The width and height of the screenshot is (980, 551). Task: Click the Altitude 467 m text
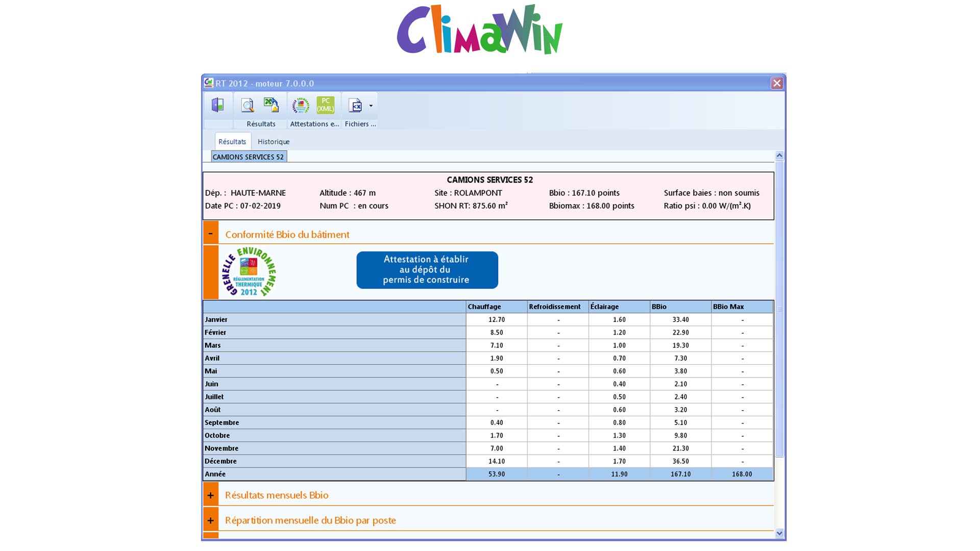[348, 193]
